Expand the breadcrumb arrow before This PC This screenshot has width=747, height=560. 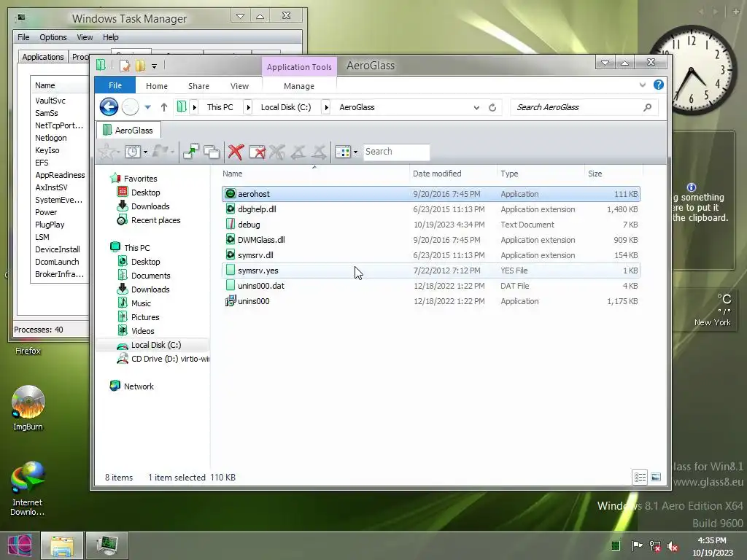tap(194, 108)
